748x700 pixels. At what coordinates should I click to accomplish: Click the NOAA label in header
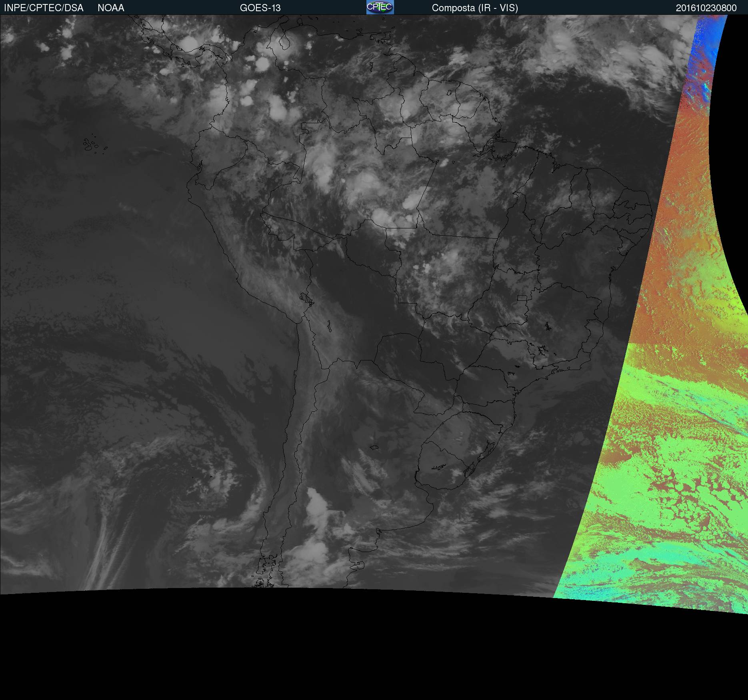pyautogui.click(x=111, y=8)
